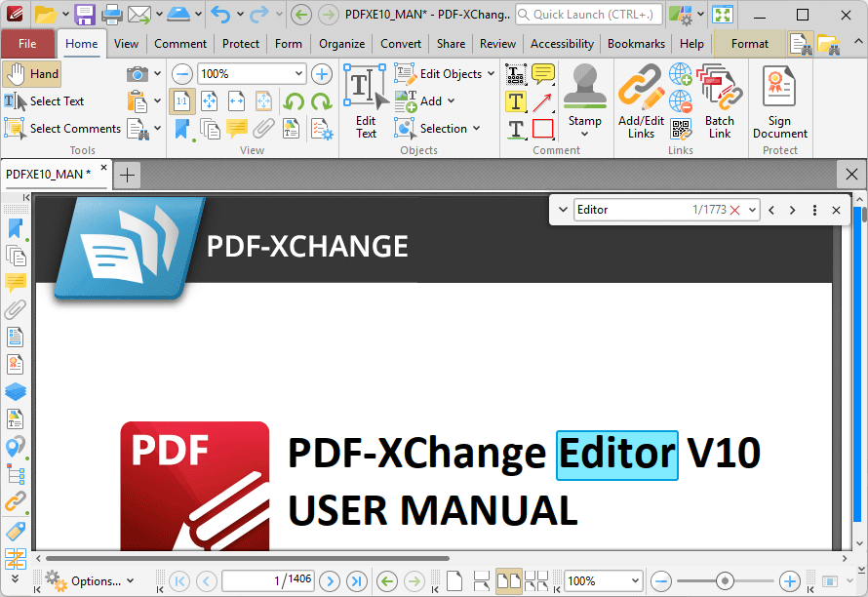Jump to the last page button
This screenshot has width=868, height=597.
356,581
